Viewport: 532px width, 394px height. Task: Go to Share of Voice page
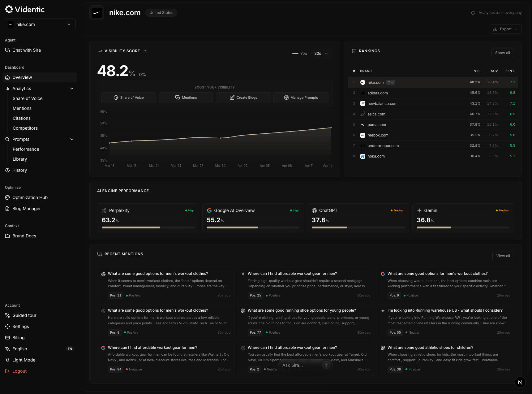28,98
